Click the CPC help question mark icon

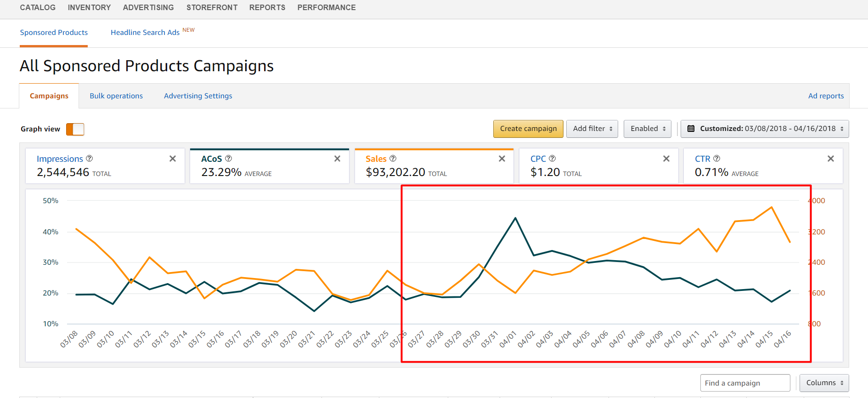pyautogui.click(x=552, y=159)
